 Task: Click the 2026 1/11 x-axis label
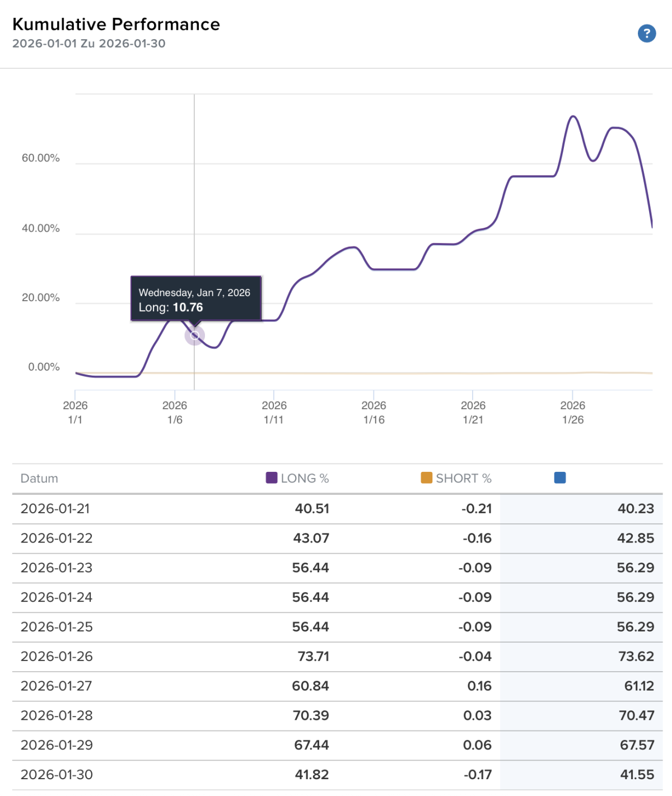tap(274, 413)
